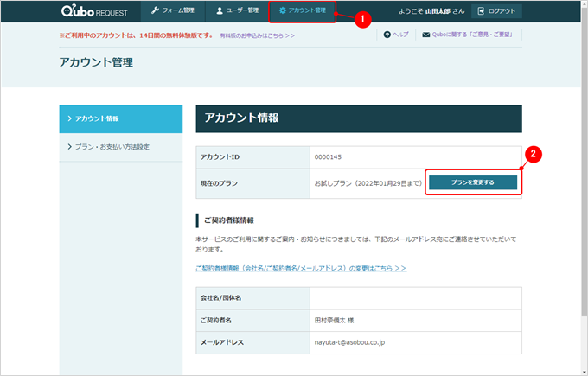Click the ログアウト button
The height and width of the screenshot is (376, 588).
point(496,11)
